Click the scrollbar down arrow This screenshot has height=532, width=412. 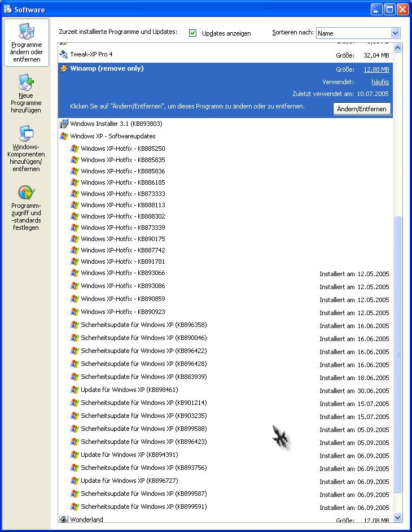pyautogui.click(x=397, y=518)
